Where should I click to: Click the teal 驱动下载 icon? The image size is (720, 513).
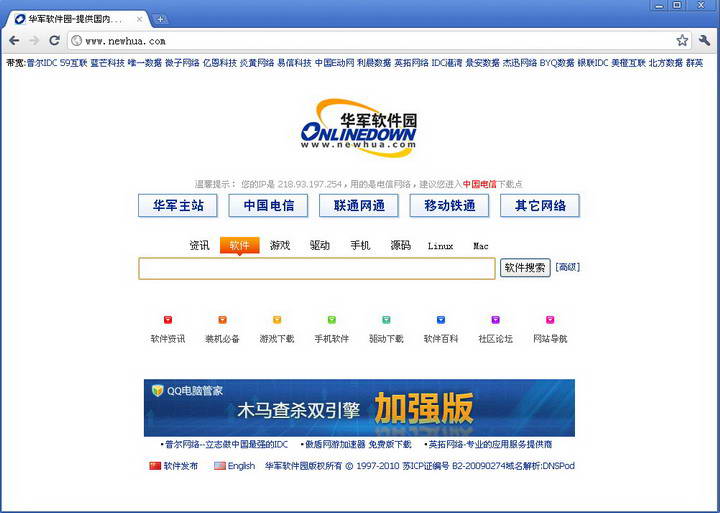[386, 320]
